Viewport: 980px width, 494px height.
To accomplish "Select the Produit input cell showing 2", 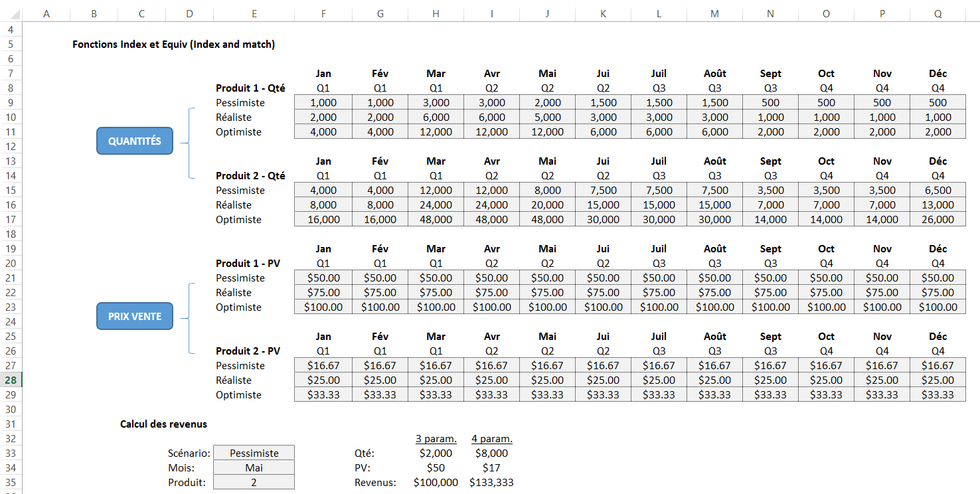I will click(254, 482).
